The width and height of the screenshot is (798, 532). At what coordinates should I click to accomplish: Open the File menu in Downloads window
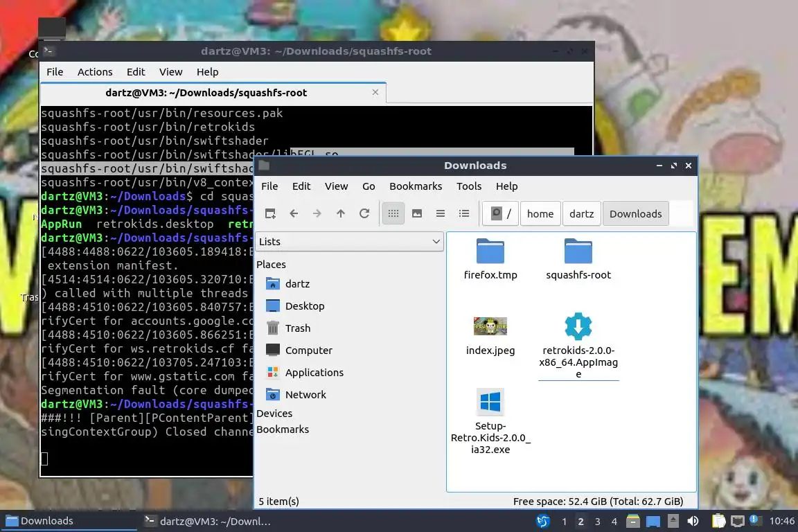[269, 186]
